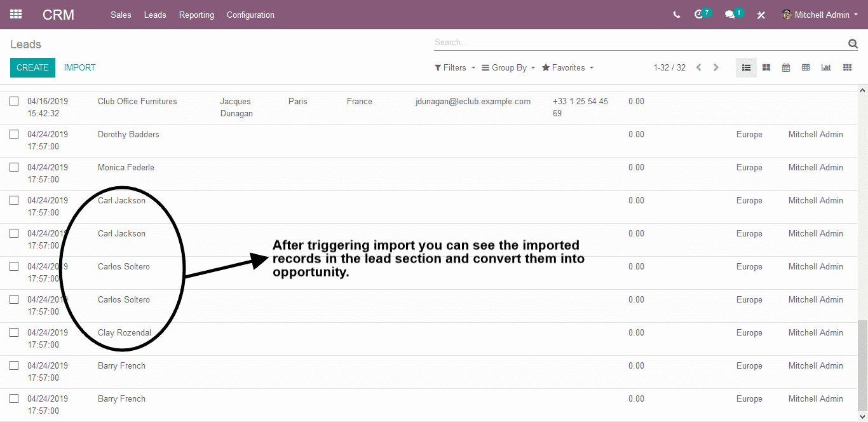The height and width of the screenshot is (422, 868).
Task: Switch to pivot table view
Action: click(806, 67)
